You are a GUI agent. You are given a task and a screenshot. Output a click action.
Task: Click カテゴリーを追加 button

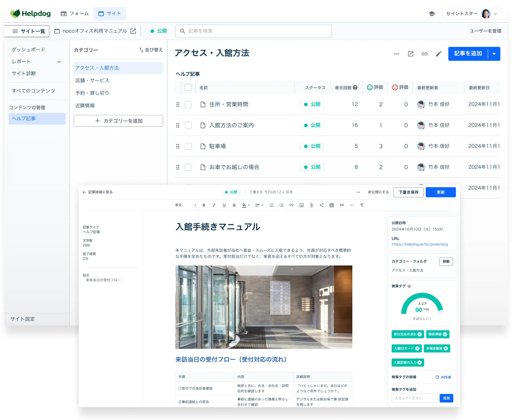pyautogui.click(x=118, y=121)
